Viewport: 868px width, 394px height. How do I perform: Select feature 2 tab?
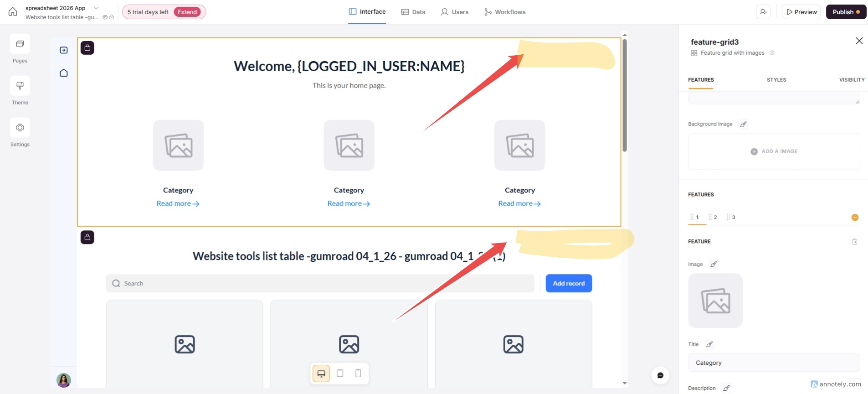pyautogui.click(x=713, y=218)
